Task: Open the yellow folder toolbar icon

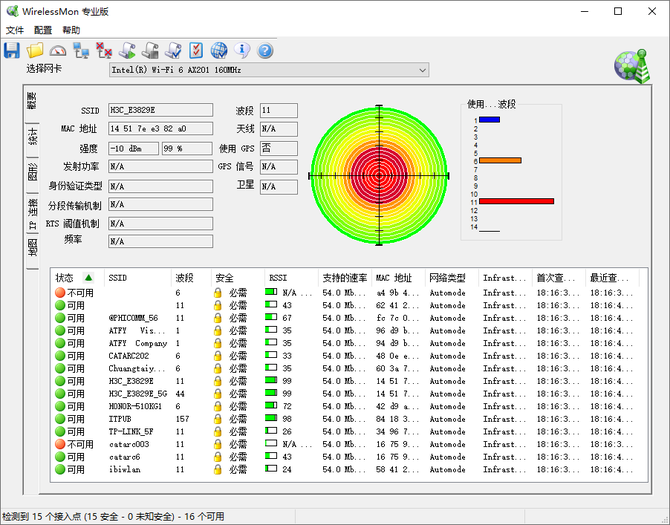Action: point(35,50)
